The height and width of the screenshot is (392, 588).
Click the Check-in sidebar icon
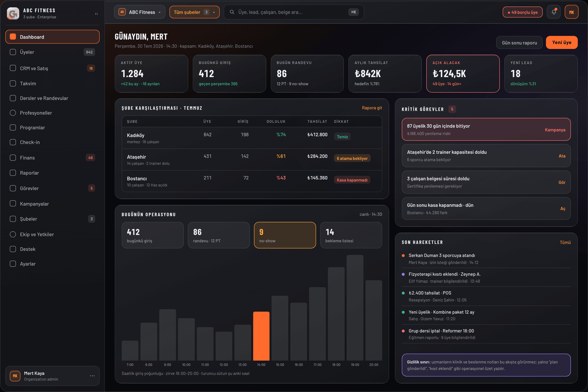click(13, 142)
